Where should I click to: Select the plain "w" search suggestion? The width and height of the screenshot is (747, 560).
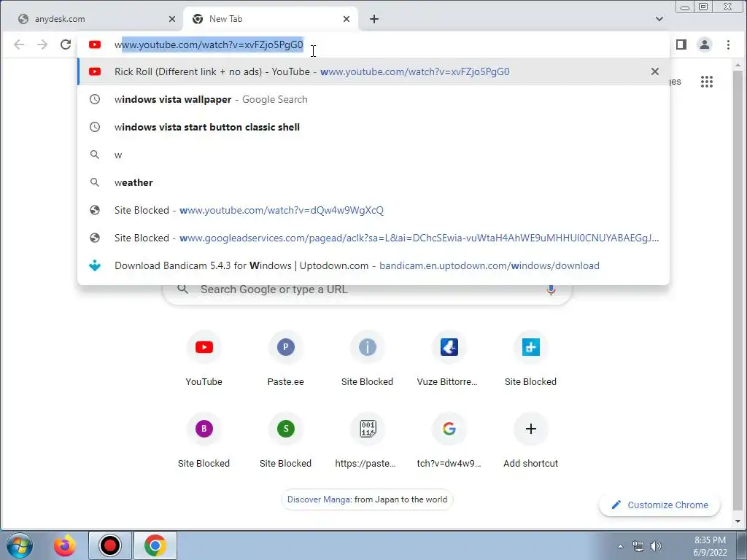click(x=373, y=155)
